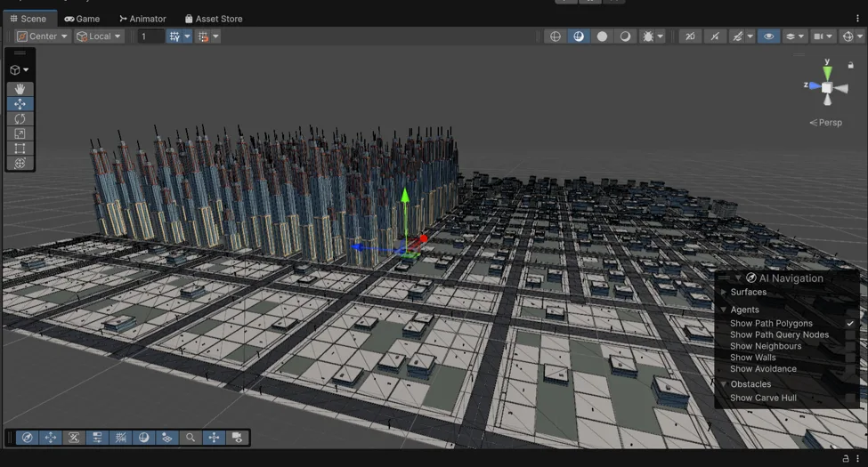Toggle Search overlay magnifier icon
The width and height of the screenshot is (868, 467).
pos(190,438)
